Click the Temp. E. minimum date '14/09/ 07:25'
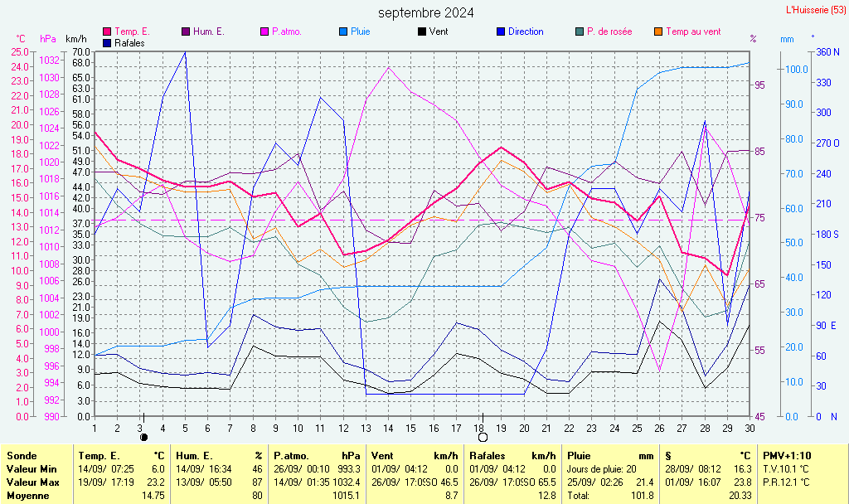 [106, 469]
